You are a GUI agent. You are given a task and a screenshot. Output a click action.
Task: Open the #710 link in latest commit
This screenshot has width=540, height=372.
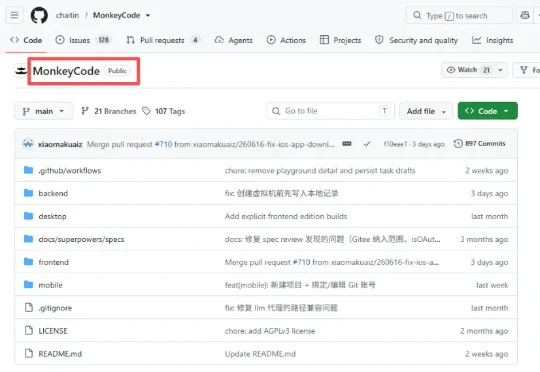pyautogui.click(x=163, y=144)
